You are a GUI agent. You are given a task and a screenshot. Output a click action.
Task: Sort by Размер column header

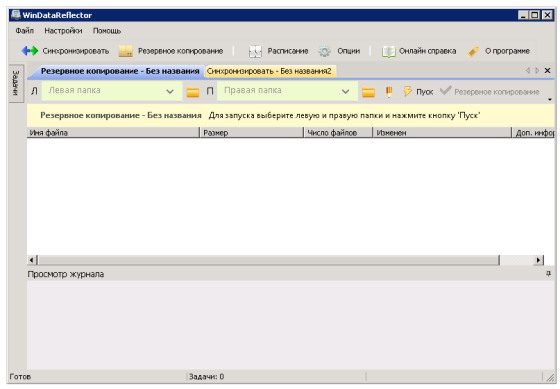pos(251,133)
